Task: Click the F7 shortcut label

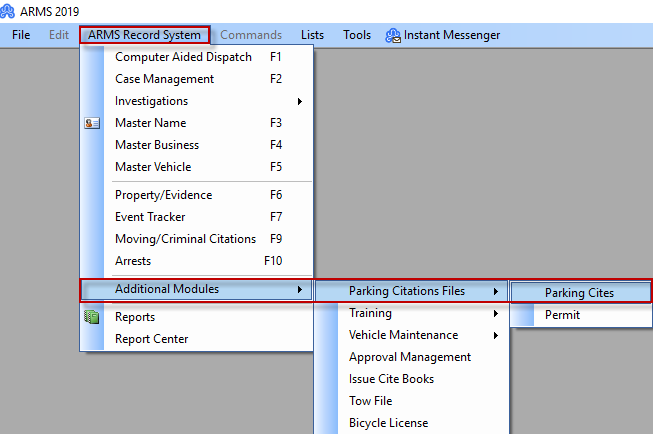Action: tap(276, 217)
